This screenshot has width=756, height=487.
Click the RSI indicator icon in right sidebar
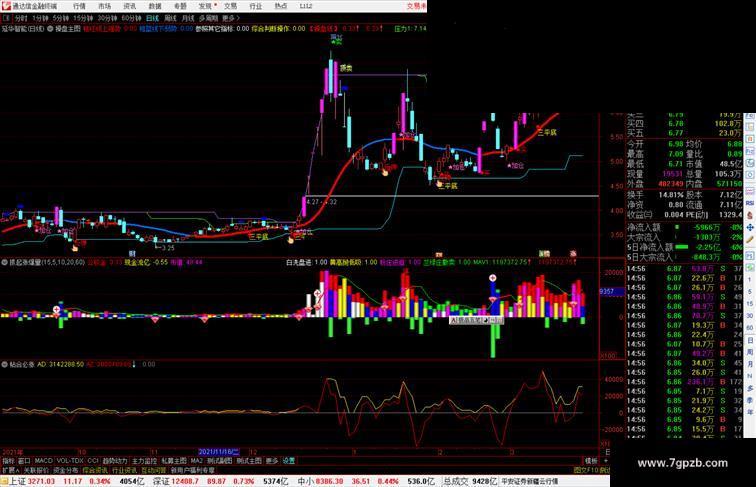750,203
